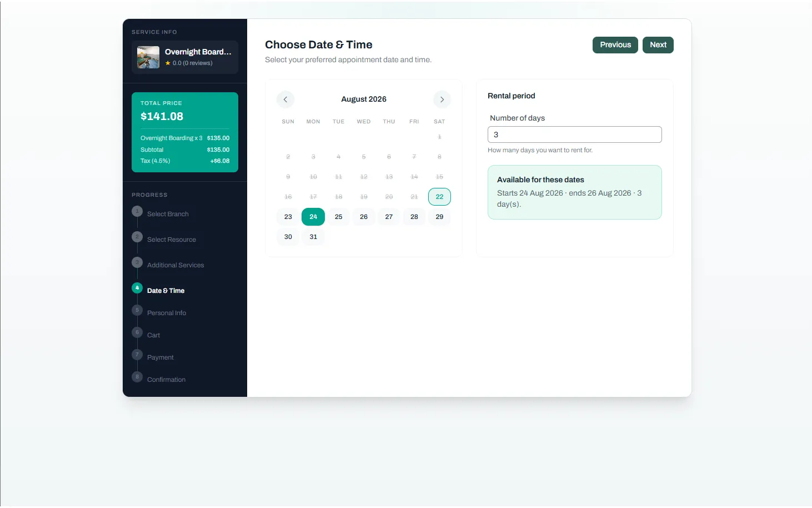Go to previous month in calendar
The image size is (812, 508).
285,99
